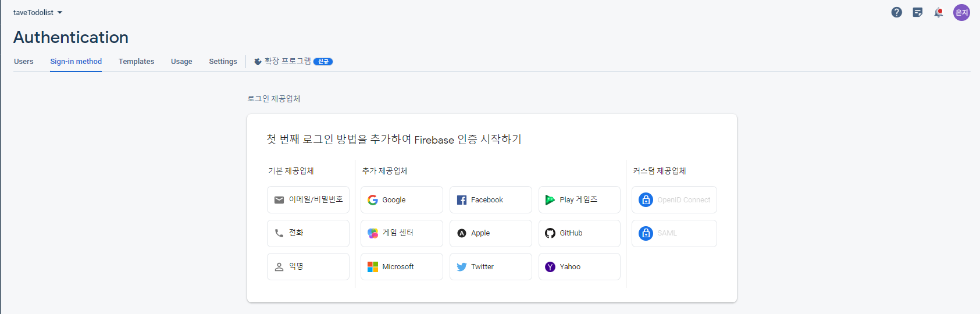Click the envelope email icon

[x=279, y=200]
